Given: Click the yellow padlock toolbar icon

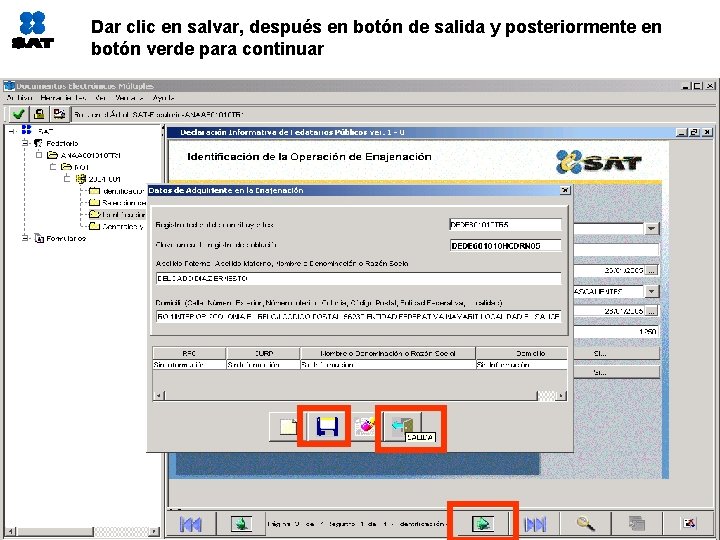Looking at the screenshot, I should (x=39, y=114).
